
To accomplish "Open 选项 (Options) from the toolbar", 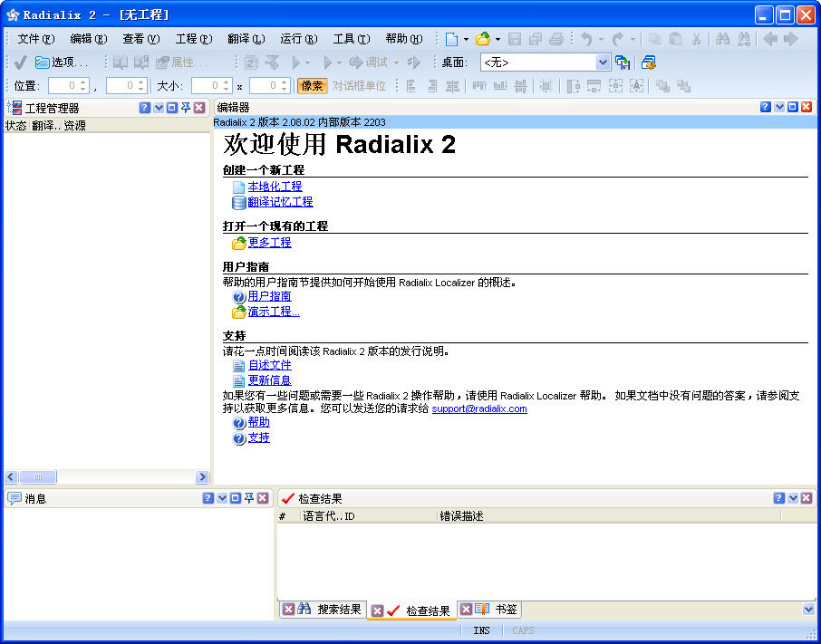I will (62, 62).
